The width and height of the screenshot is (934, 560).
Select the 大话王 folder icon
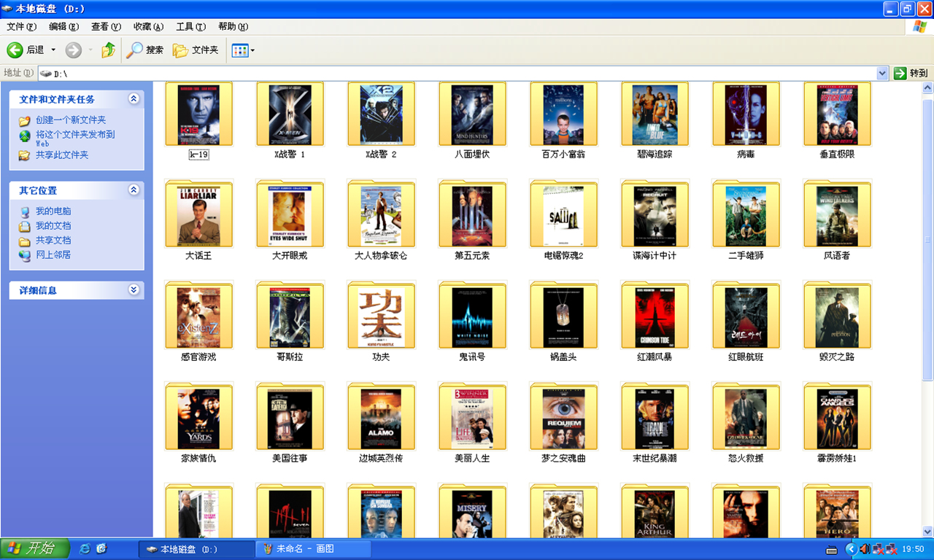pos(198,216)
